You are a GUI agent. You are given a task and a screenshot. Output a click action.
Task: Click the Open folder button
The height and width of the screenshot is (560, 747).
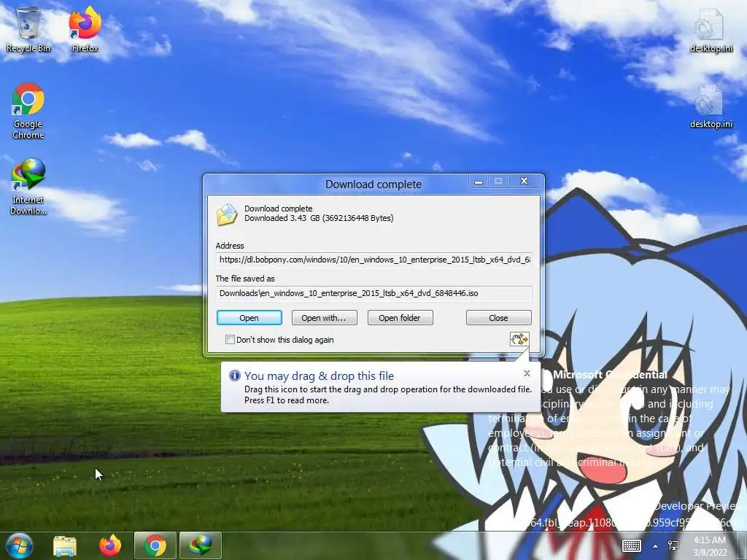400,318
